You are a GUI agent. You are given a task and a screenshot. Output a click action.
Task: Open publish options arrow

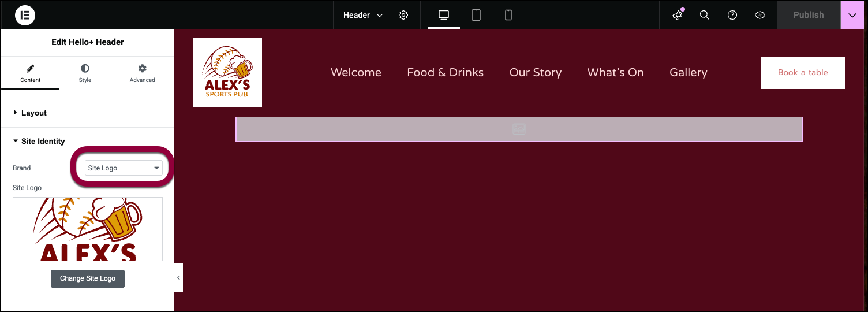(x=852, y=15)
